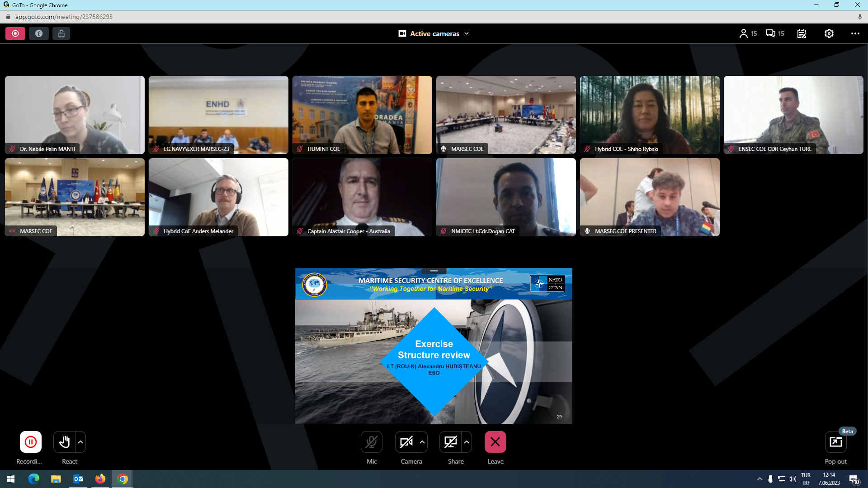This screenshot has height=488, width=868.
Task: Open the participants list icon
Action: [748, 33]
